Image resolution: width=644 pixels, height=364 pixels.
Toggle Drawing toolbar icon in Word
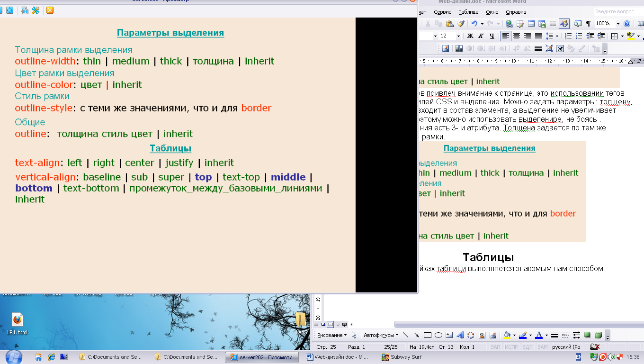click(564, 24)
